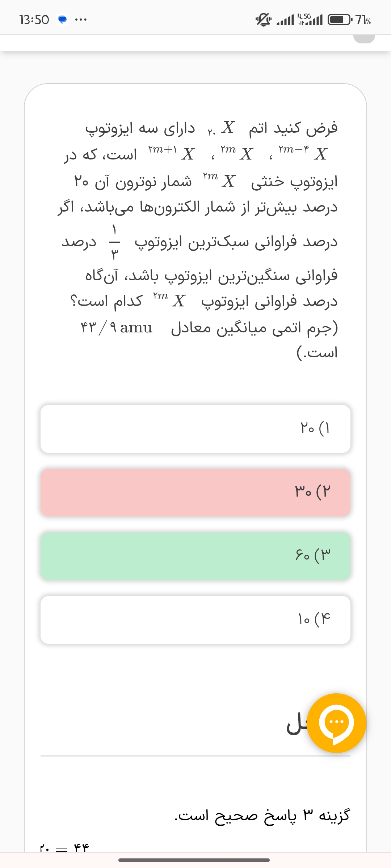
Task: Tap the 71% battery percentage text
Action: (x=363, y=20)
